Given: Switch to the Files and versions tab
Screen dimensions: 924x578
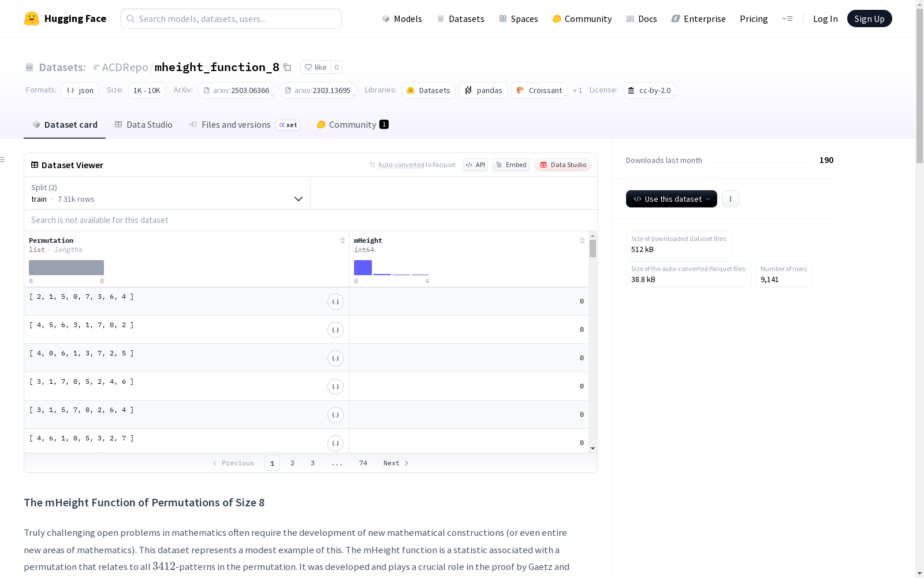Looking at the screenshot, I should click(x=244, y=124).
